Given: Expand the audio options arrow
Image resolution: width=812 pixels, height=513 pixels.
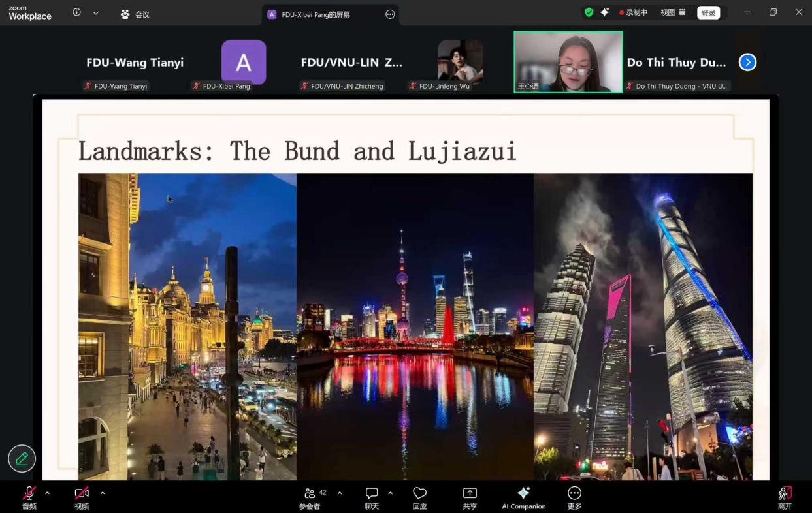Looking at the screenshot, I should (47, 493).
